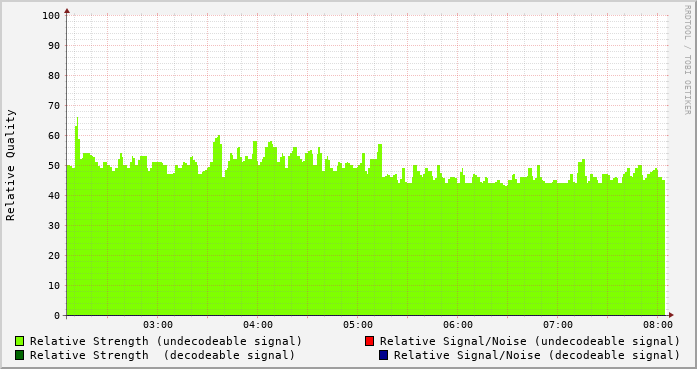Click the Relative Quality y-axis title

10,165
